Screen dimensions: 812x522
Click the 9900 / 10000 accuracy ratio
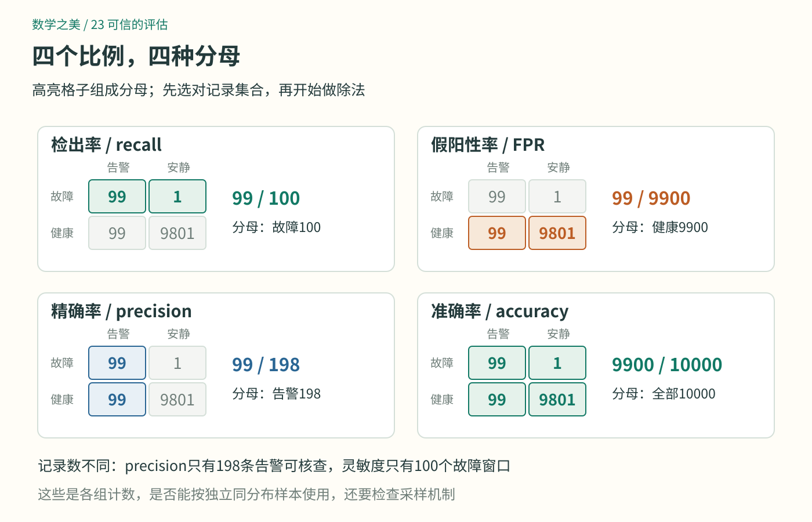(667, 365)
